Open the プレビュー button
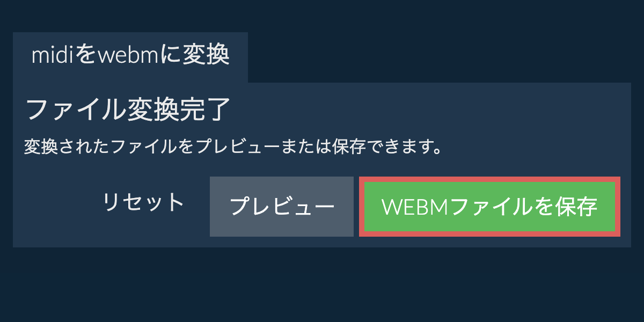The width and height of the screenshot is (644, 322). (282, 207)
